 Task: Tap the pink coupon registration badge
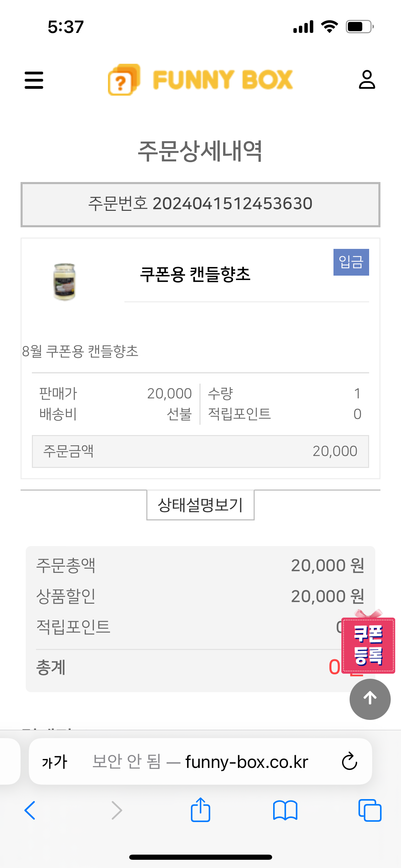[x=368, y=644]
